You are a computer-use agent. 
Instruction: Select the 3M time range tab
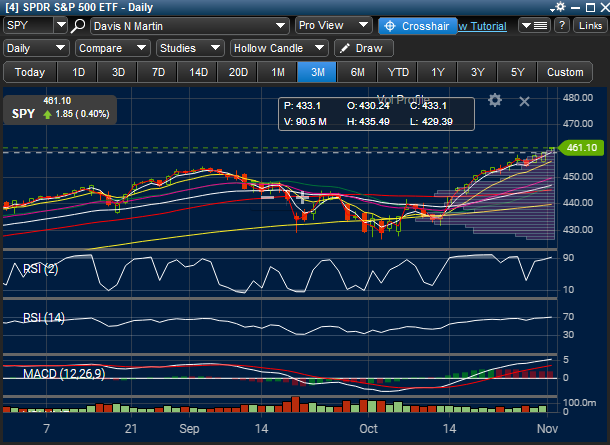(x=317, y=72)
